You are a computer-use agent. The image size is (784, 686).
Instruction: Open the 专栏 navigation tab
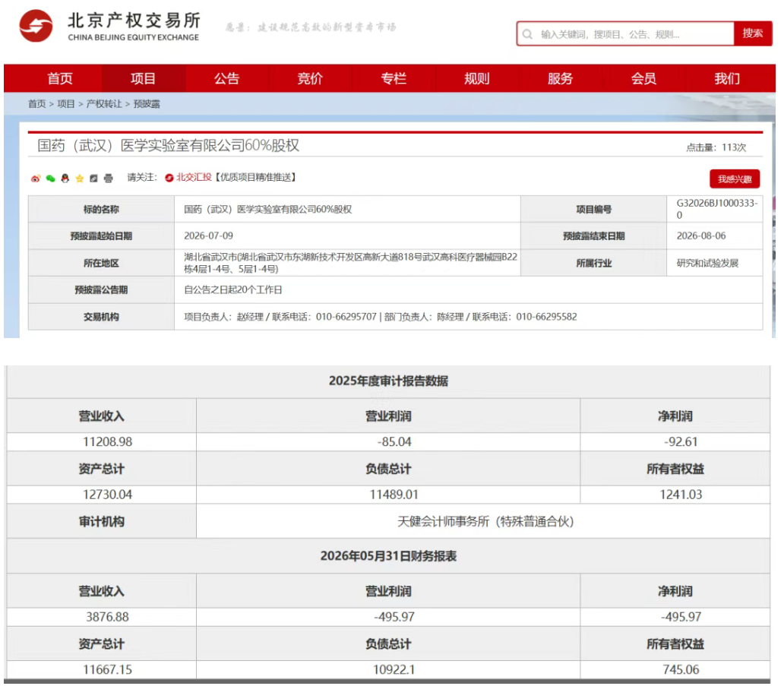point(394,78)
